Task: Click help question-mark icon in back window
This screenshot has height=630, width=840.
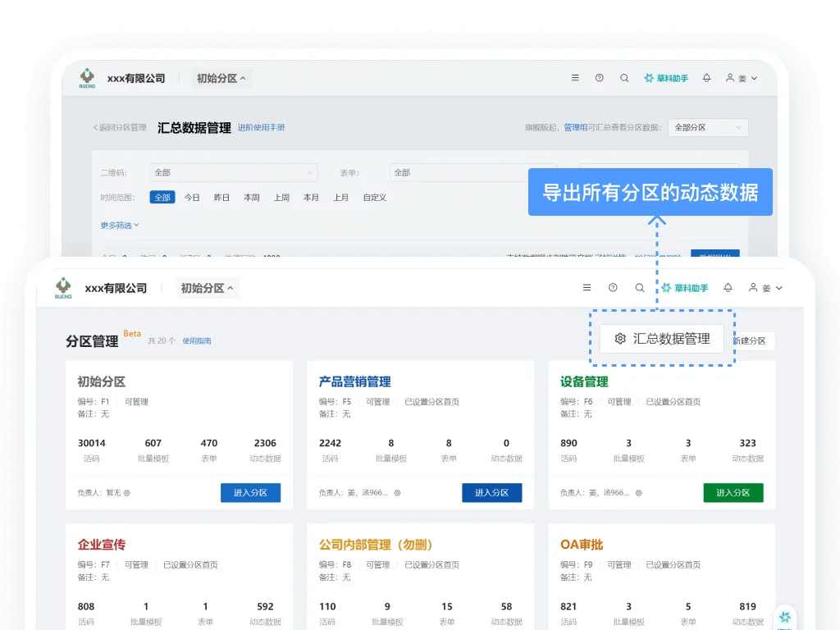Action: 600,78
